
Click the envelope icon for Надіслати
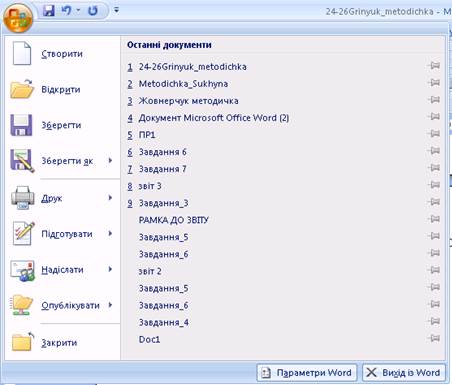22,270
